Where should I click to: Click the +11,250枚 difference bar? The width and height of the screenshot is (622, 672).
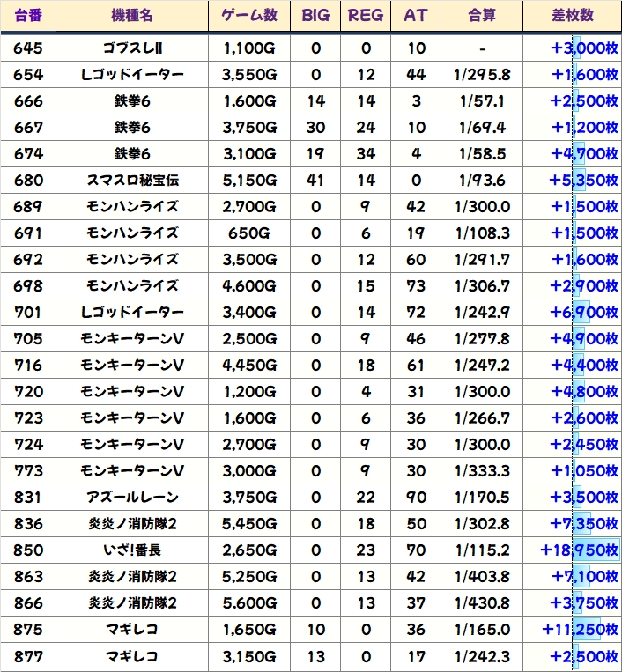tap(580, 630)
